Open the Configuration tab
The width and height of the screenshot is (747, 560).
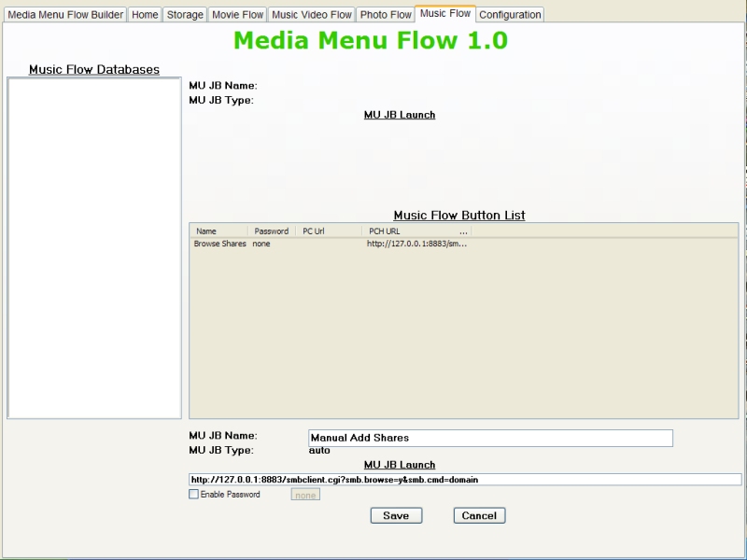pos(510,15)
